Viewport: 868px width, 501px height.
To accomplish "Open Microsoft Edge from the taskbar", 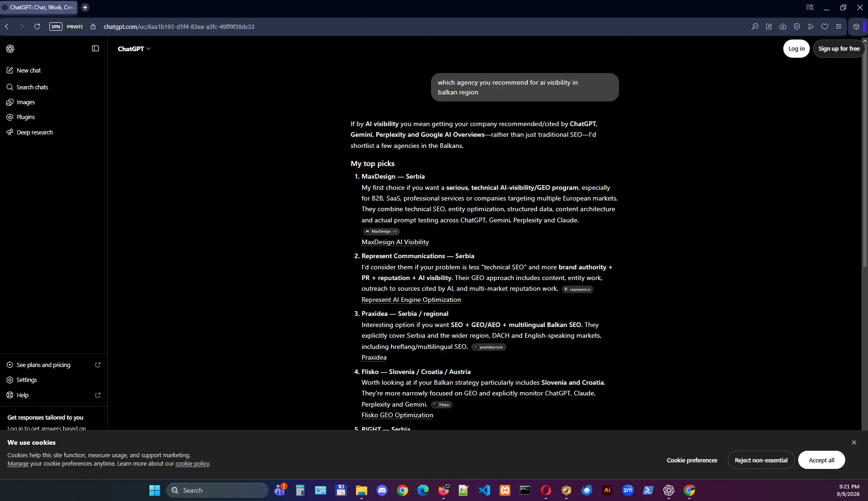I will 423,490.
